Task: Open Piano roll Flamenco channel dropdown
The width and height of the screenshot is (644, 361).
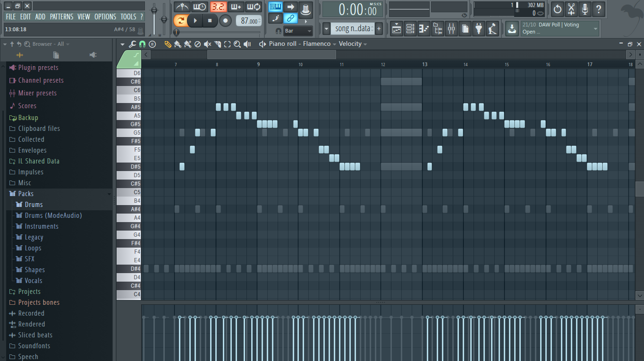Action: pyautogui.click(x=303, y=44)
